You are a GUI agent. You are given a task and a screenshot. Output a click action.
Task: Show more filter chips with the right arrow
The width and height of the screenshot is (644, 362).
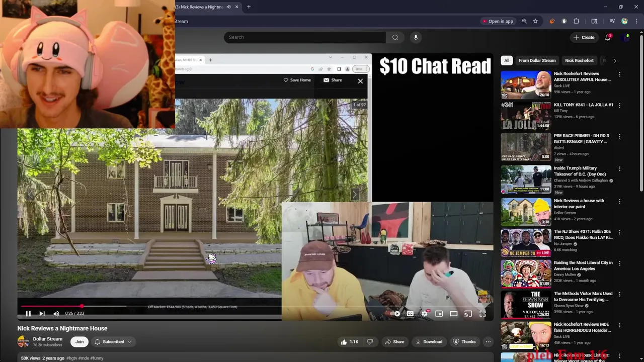coord(615,60)
